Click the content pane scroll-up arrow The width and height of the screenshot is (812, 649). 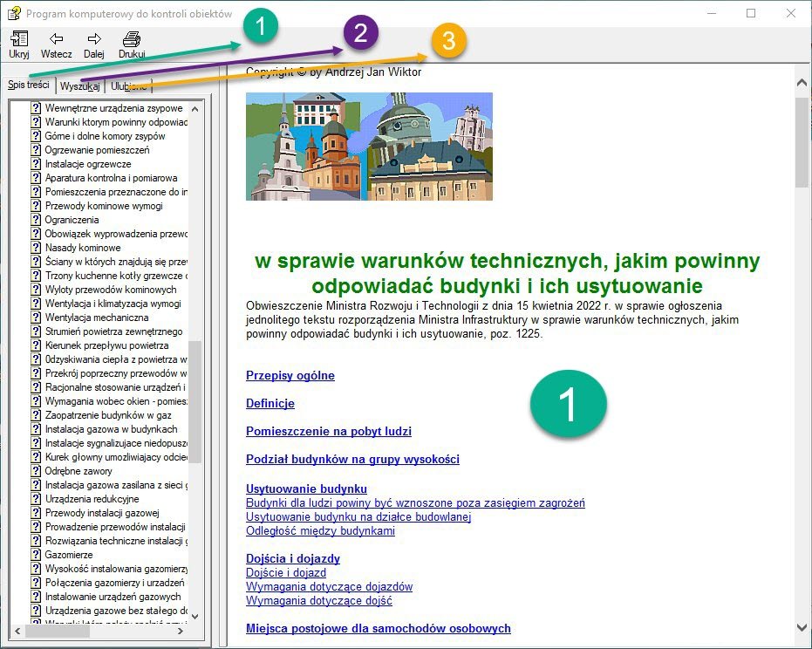coord(802,84)
